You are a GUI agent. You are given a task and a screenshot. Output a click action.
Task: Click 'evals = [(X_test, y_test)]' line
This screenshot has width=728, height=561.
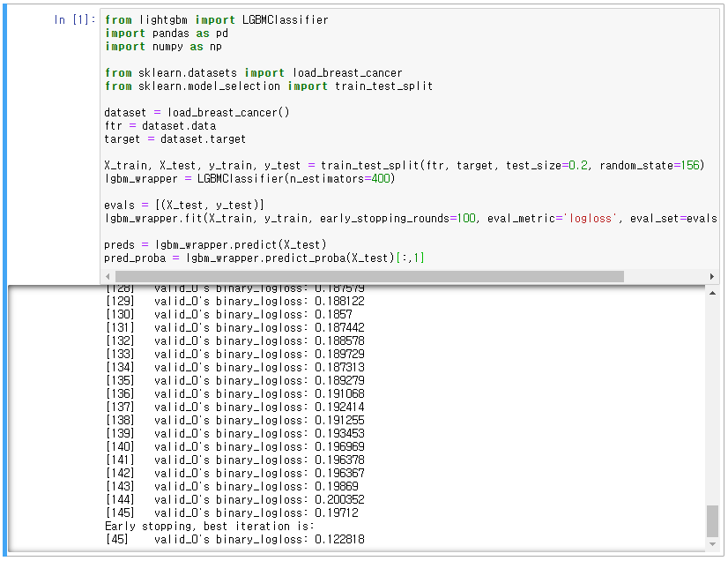[x=184, y=205]
